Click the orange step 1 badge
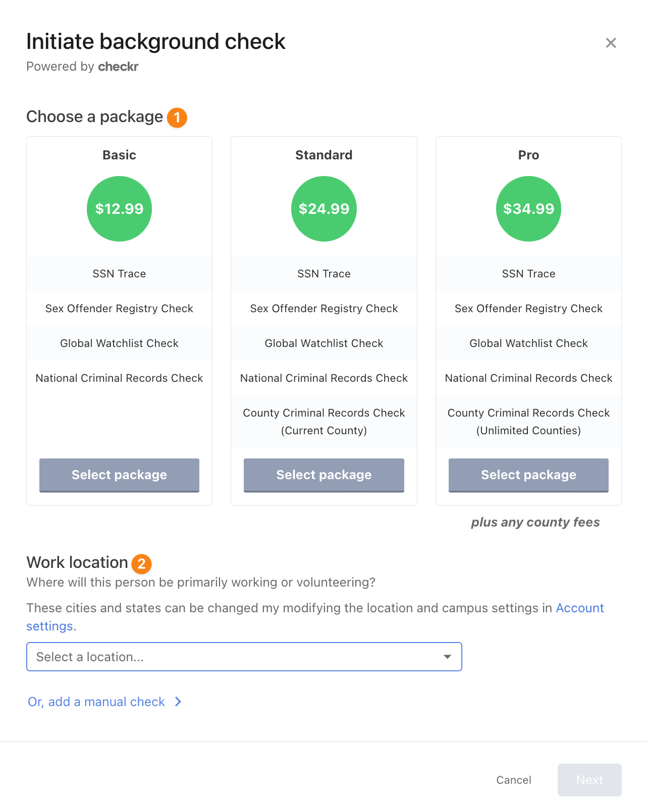Viewport: 647px width, 812px height. [177, 118]
